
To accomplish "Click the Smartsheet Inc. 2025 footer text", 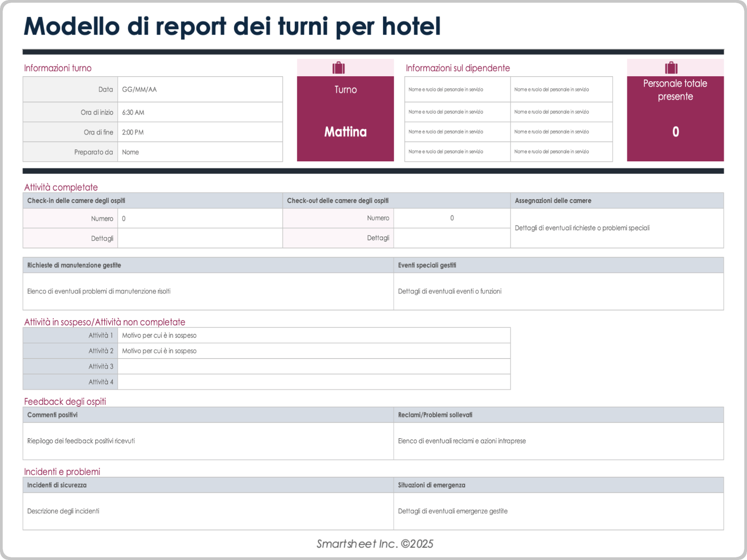I will pyautogui.click(x=373, y=543).
